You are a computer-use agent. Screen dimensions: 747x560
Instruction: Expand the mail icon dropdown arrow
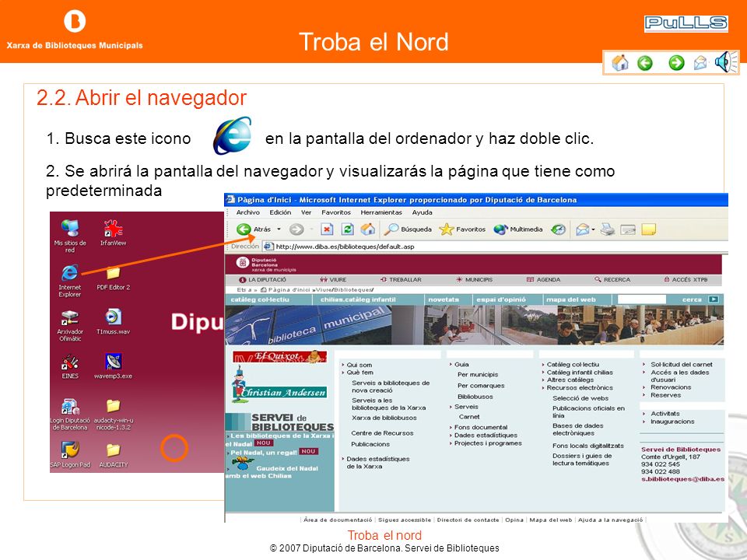(x=593, y=229)
